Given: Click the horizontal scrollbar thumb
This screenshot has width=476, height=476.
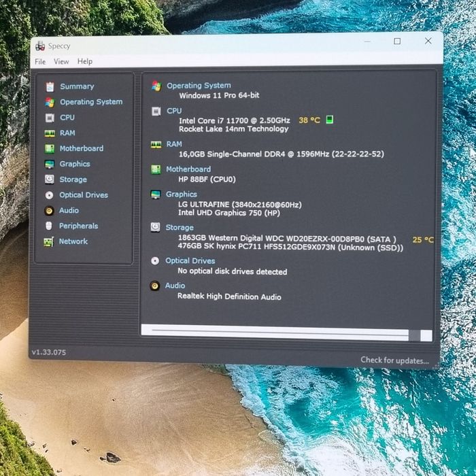Looking at the screenshot, I should pyautogui.click(x=414, y=335).
